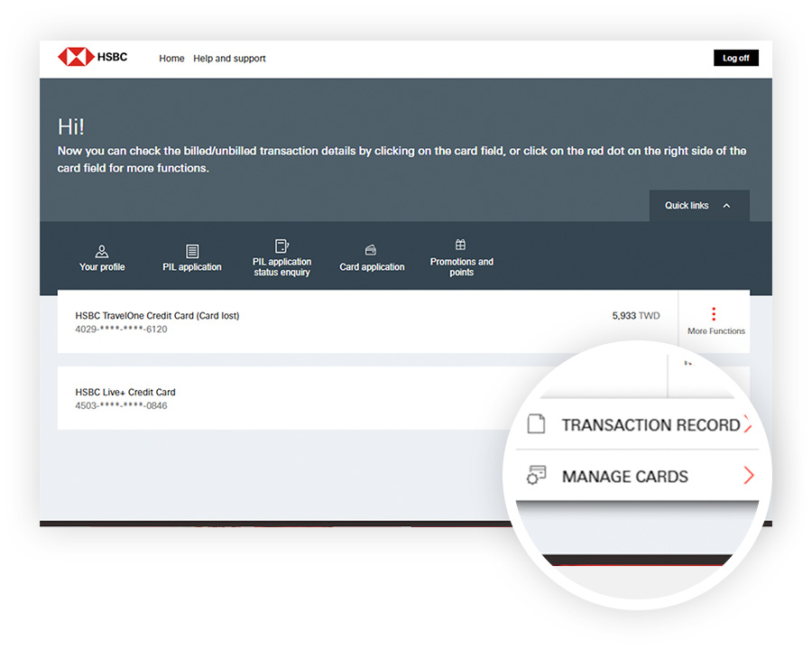Click the red three-dot More Functions icon
This screenshot has width=812, height=650.
click(714, 314)
